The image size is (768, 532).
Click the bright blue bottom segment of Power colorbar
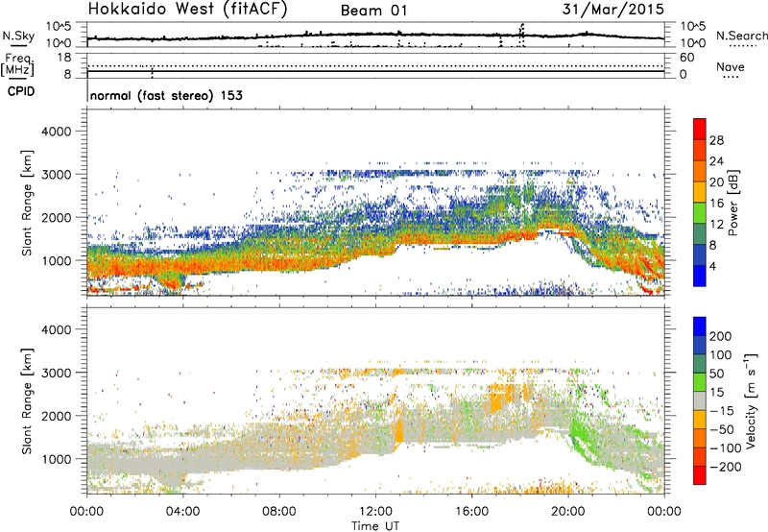coord(700,276)
